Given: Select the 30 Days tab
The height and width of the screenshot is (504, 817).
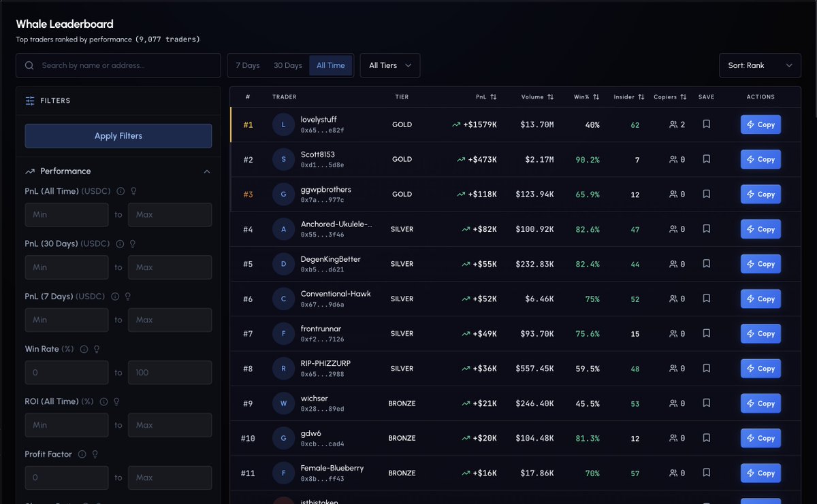Looking at the screenshot, I should pyautogui.click(x=288, y=65).
